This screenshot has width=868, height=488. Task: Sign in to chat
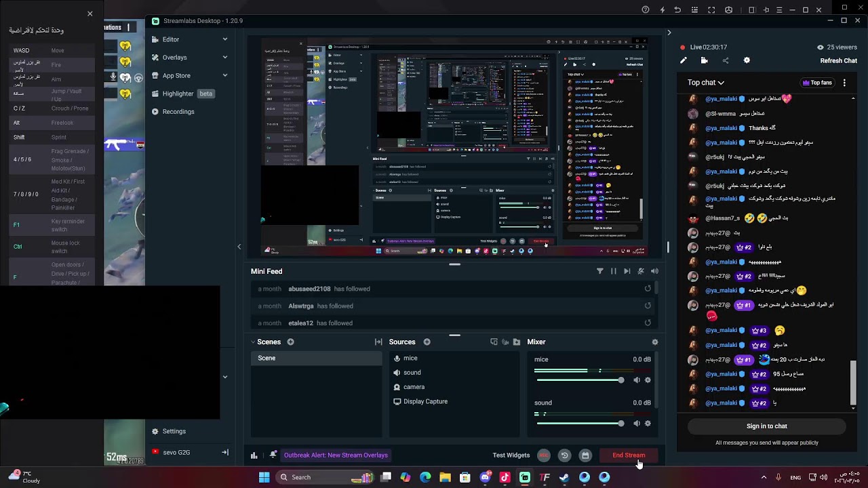(767, 426)
